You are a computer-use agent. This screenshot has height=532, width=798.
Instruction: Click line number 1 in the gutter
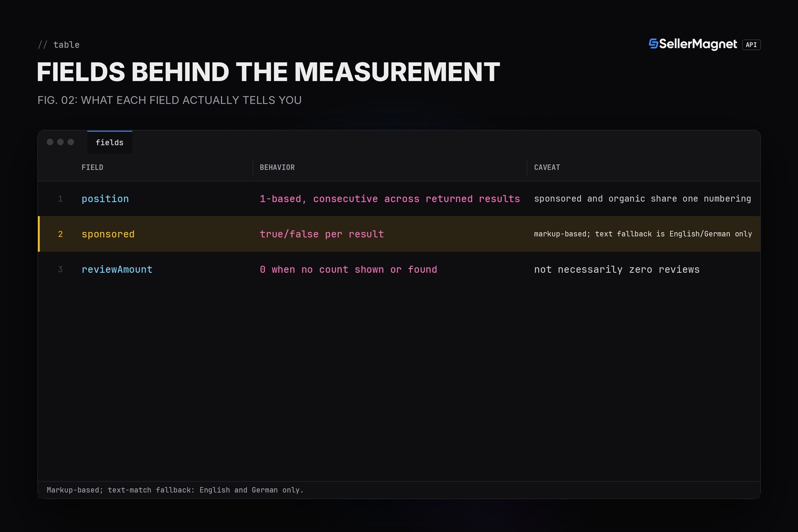pos(60,198)
